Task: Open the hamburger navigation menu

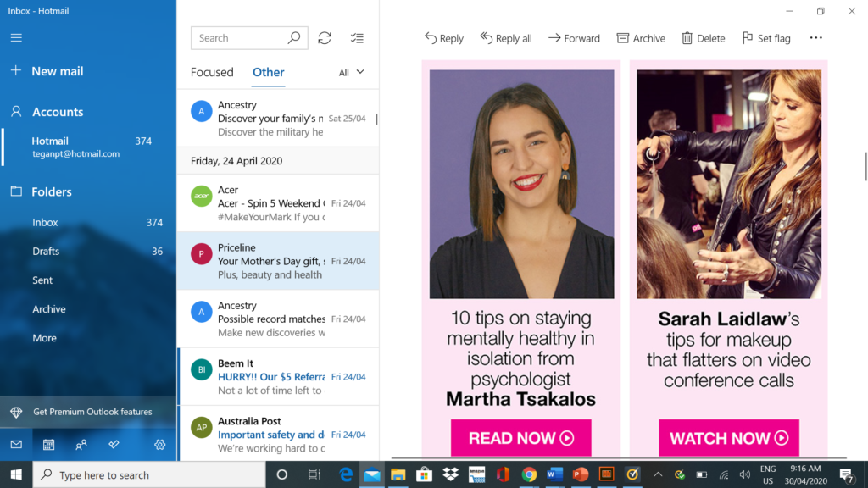Action: click(x=16, y=38)
